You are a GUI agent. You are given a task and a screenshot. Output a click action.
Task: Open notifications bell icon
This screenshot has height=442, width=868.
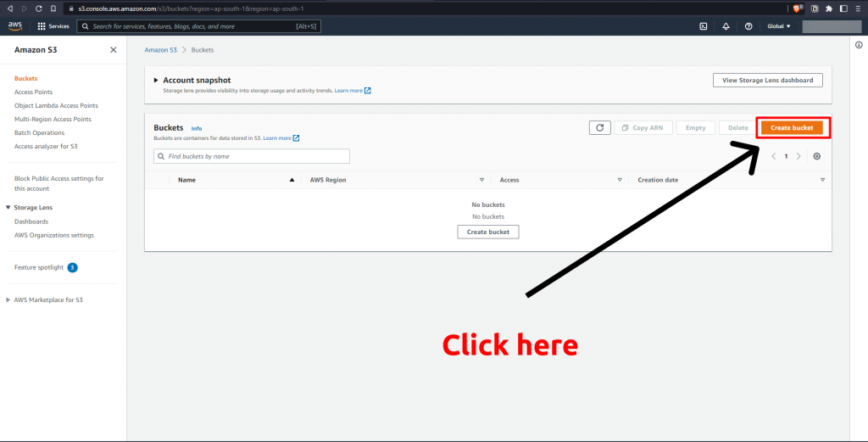pyautogui.click(x=726, y=26)
